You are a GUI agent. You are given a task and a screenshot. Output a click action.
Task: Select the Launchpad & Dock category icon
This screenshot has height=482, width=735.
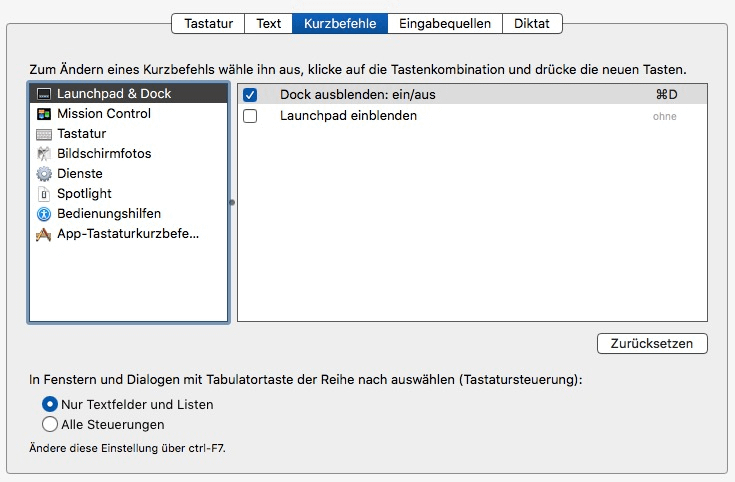[x=44, y=94]
